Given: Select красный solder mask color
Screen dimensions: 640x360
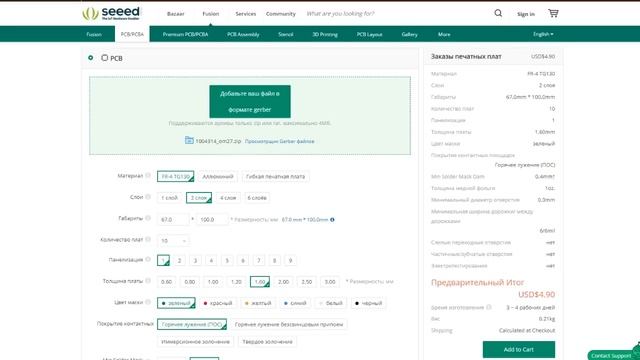Looking at the screenshot, I should [x=218, y=303].
